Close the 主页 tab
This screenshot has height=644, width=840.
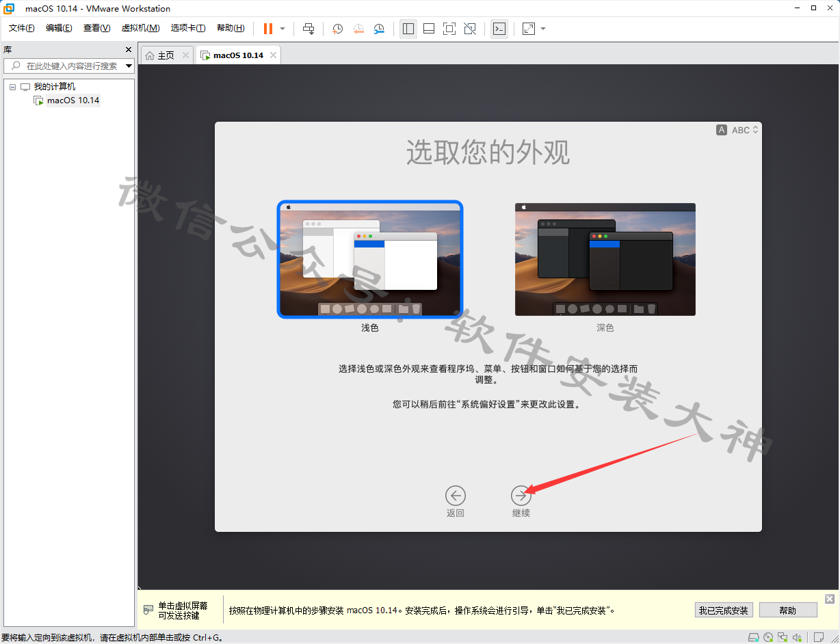coord(185,55)
